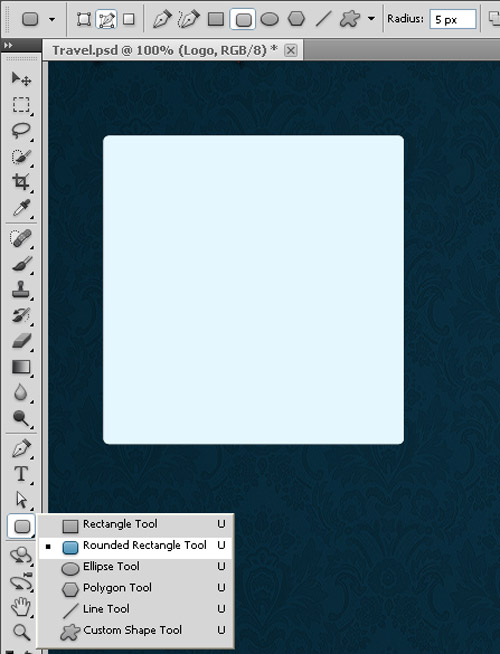Viewport: 500px width, 654px height.
Task: Choose Custom Shape Tool from flyout menu
Action: coord(136,631)
